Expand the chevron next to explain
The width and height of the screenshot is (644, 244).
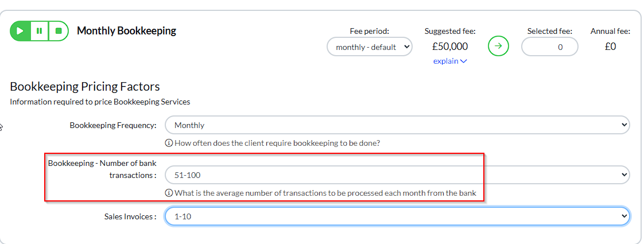(464, 61)
